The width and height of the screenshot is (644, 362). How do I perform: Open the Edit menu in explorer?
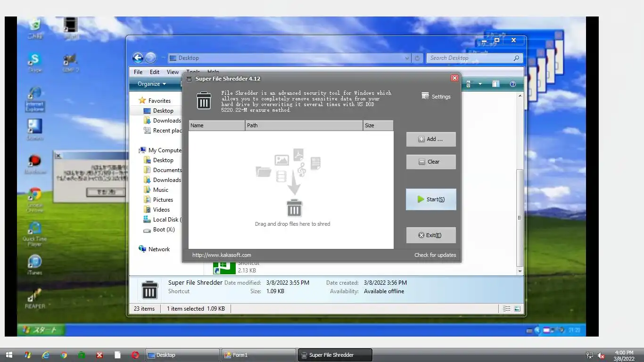pyautogui.click(x=155, y=72)
